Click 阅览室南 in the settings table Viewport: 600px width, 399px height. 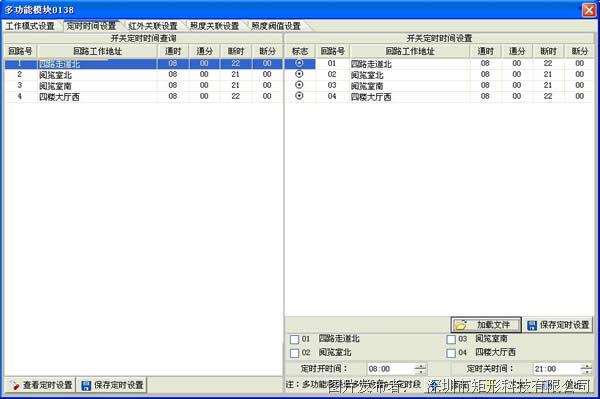[367, 86]
